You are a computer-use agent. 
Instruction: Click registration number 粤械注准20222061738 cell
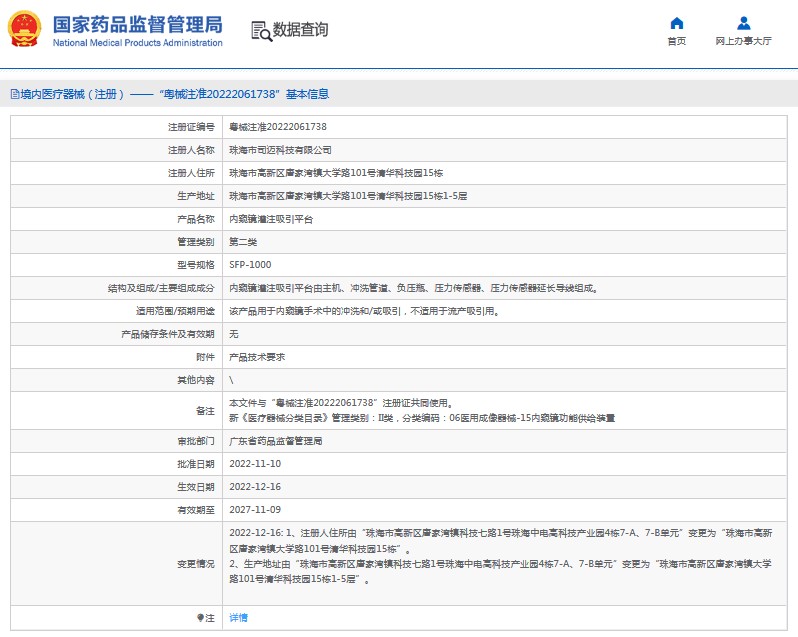(x=278, y=127)
